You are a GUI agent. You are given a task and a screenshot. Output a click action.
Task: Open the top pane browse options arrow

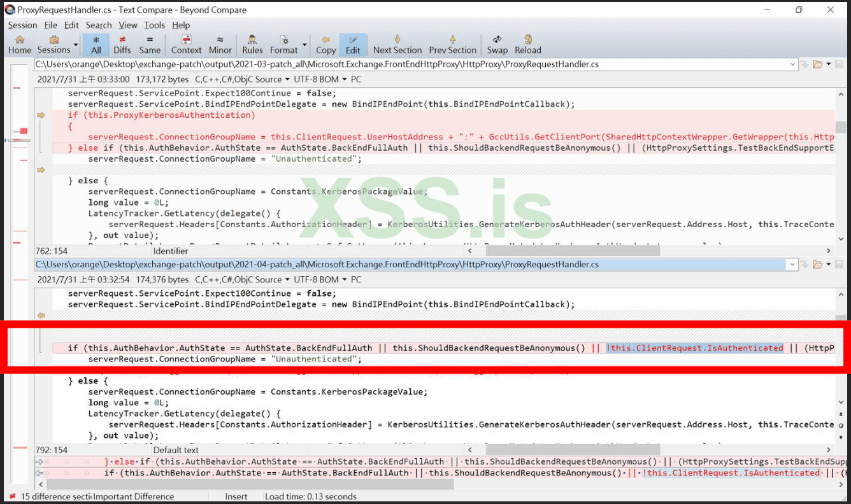coord(828,64)
